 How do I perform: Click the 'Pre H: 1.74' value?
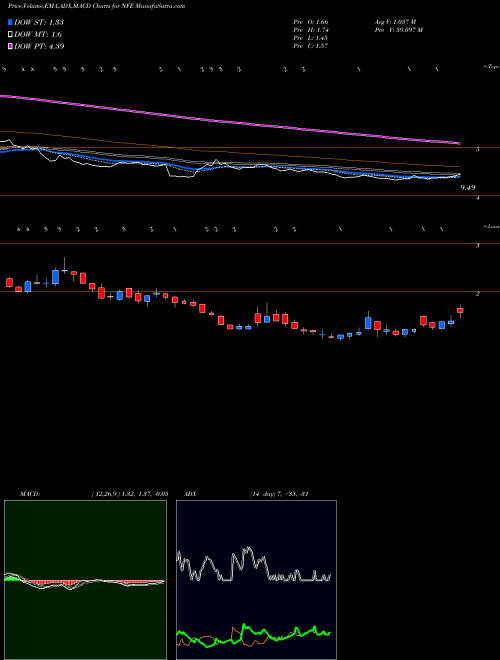311,30
